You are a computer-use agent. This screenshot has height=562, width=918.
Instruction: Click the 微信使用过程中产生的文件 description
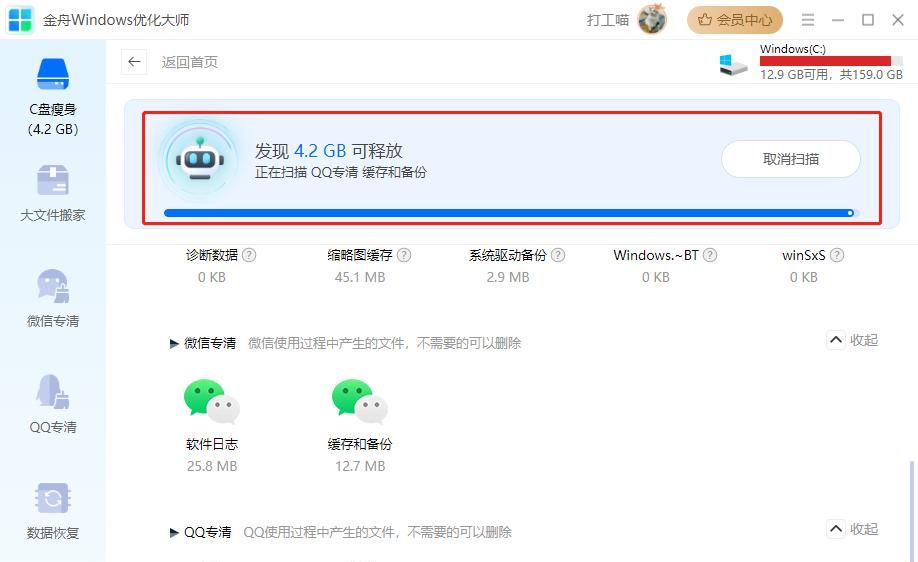[384, 343]
